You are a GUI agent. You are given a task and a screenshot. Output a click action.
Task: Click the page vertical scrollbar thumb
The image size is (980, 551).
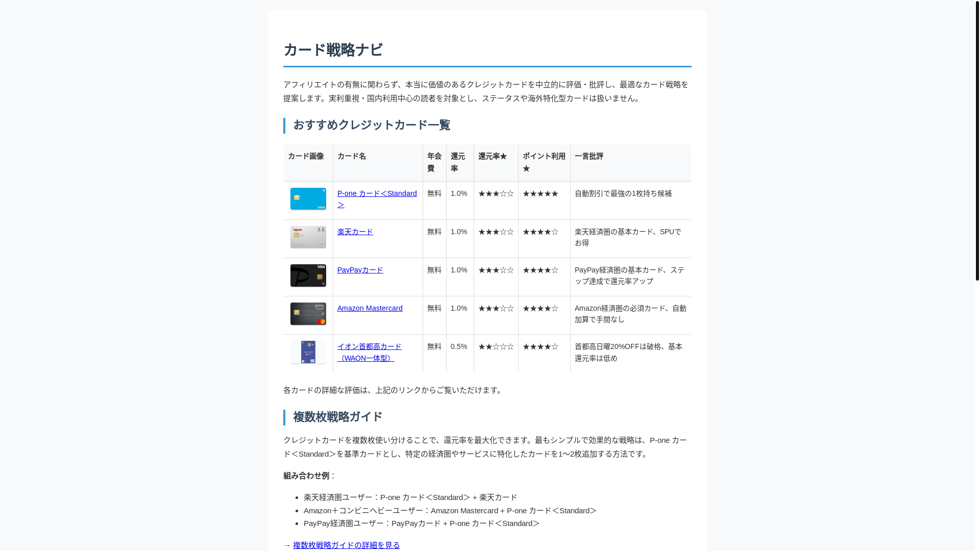[x=977, y=140]
